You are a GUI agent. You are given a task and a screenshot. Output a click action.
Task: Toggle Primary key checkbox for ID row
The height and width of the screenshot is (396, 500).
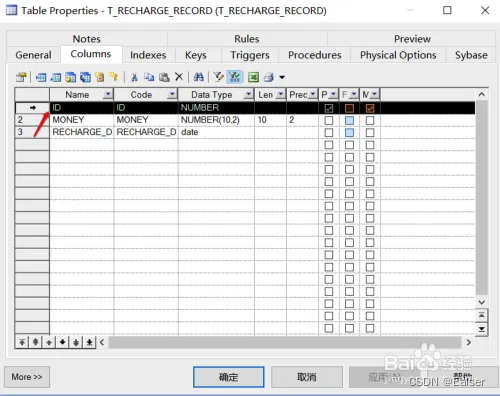pos(329,108)
